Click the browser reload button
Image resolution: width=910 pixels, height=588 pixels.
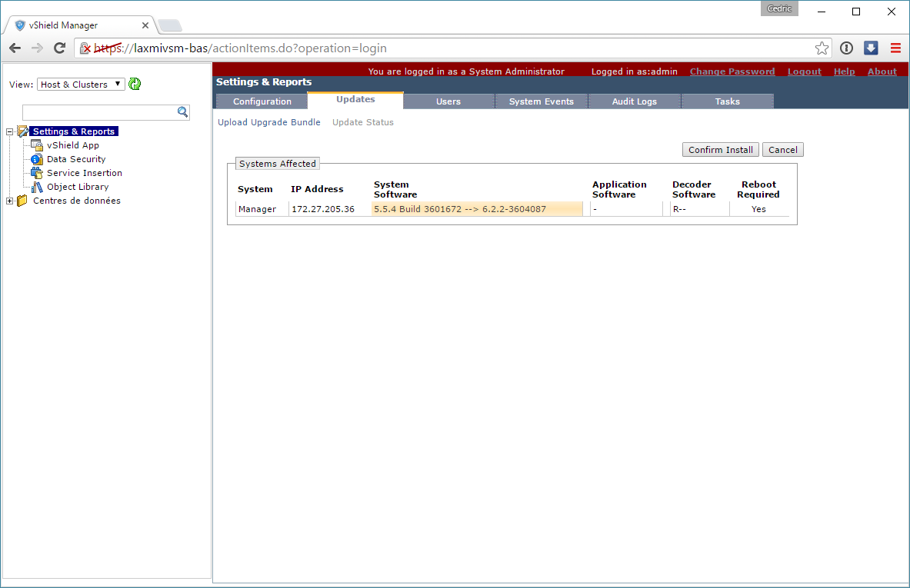tap(59, 48)
